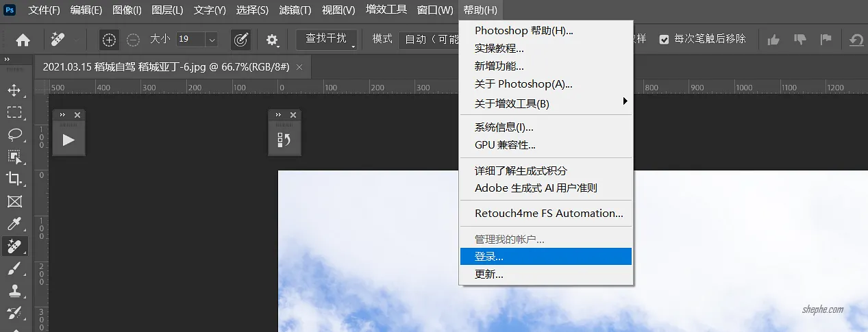868x332 pixels.
Task: Close the 帮助(H) menu
Action: pyautogui.click(x=480, y=10)
